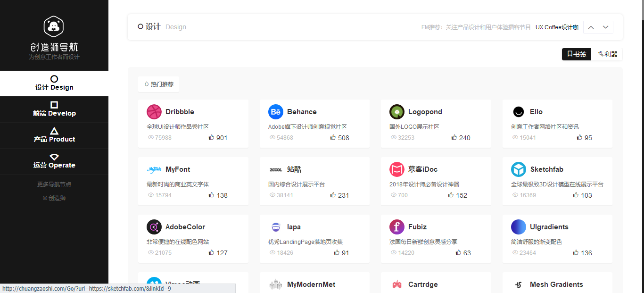Click the 设计 Design section heading
644x293 pixels.
pyautogui.click(x=162, y=27)
